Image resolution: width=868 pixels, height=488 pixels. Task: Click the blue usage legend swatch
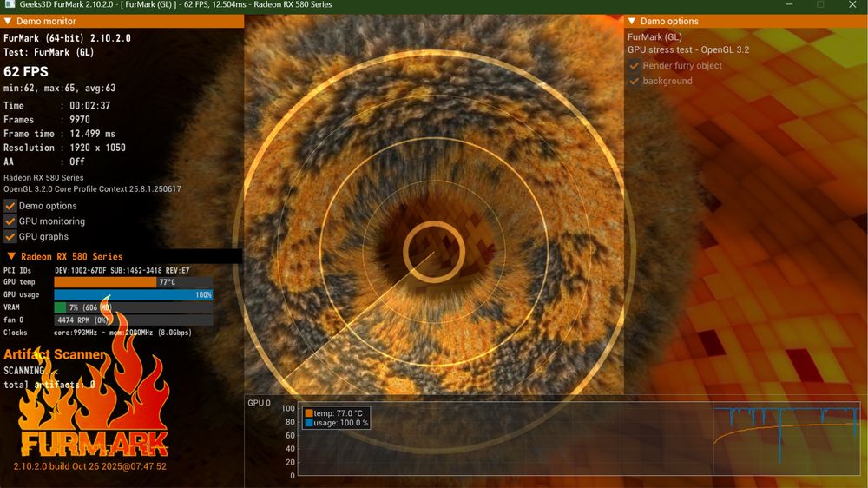309,423
